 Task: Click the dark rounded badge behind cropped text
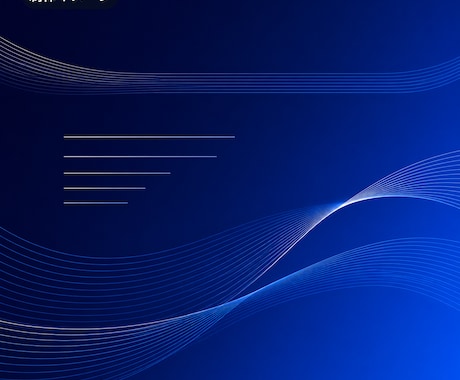click(70, 3)
